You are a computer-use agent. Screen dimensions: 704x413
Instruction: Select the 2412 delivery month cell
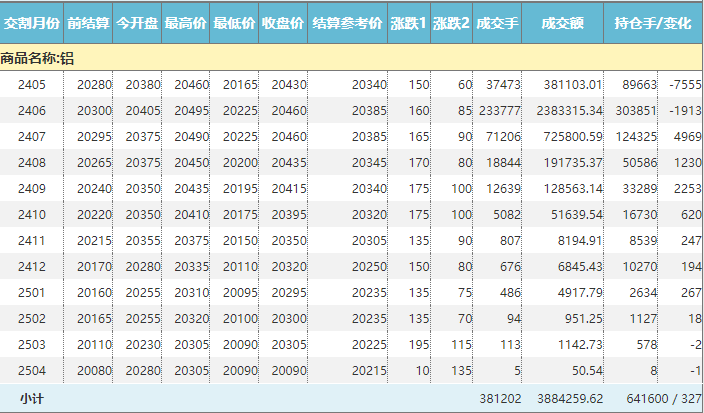click(32, 267)
